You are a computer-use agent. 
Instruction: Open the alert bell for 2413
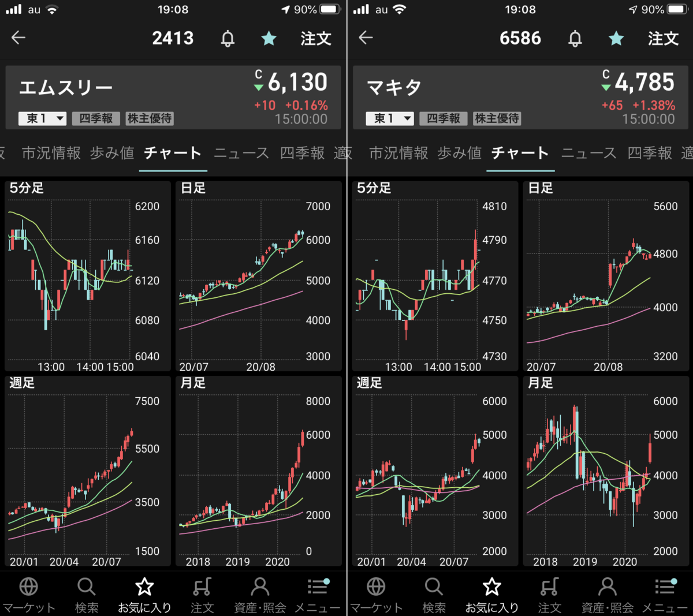pyautogui.click(x=228, y=39)
